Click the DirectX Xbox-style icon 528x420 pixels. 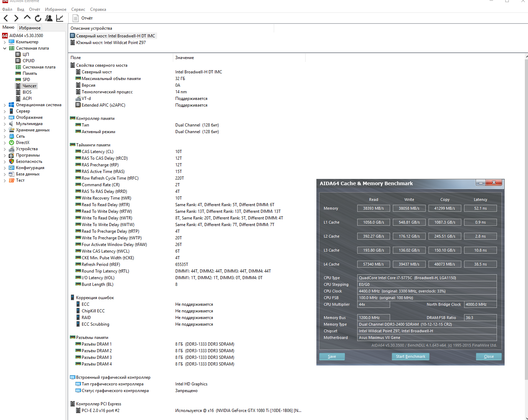click(x=12, y=143)
